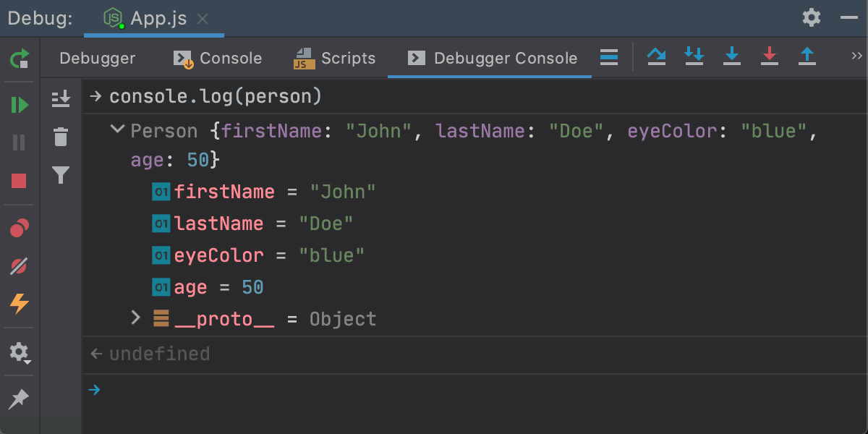Collapse the Person object node
The width and height of the screenshot is (868, 434).
116,130
